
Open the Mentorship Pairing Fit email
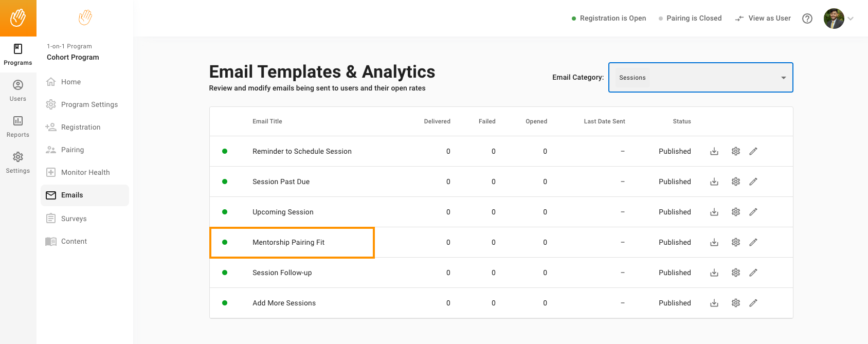tap(288, 242)
